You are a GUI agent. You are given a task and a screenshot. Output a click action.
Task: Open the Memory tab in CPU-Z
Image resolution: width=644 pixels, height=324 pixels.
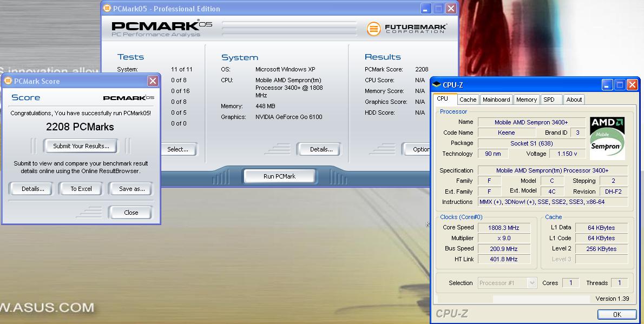(526, 100)
